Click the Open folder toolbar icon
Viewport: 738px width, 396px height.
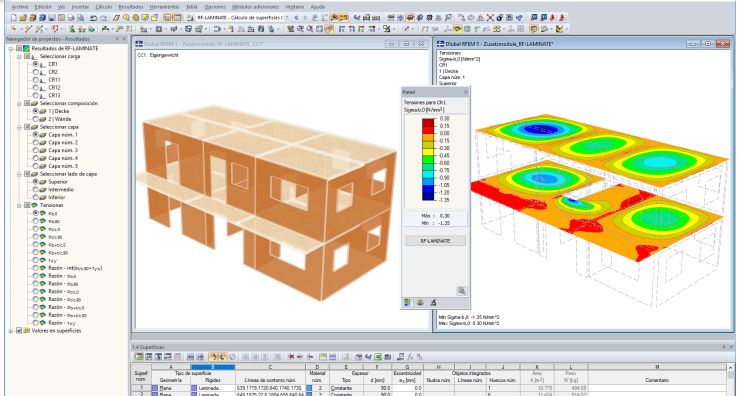[23, 18]
